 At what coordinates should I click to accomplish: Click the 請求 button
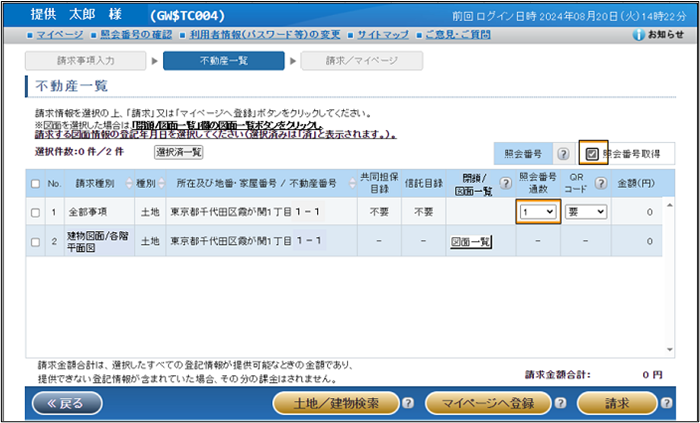[617, 403]
